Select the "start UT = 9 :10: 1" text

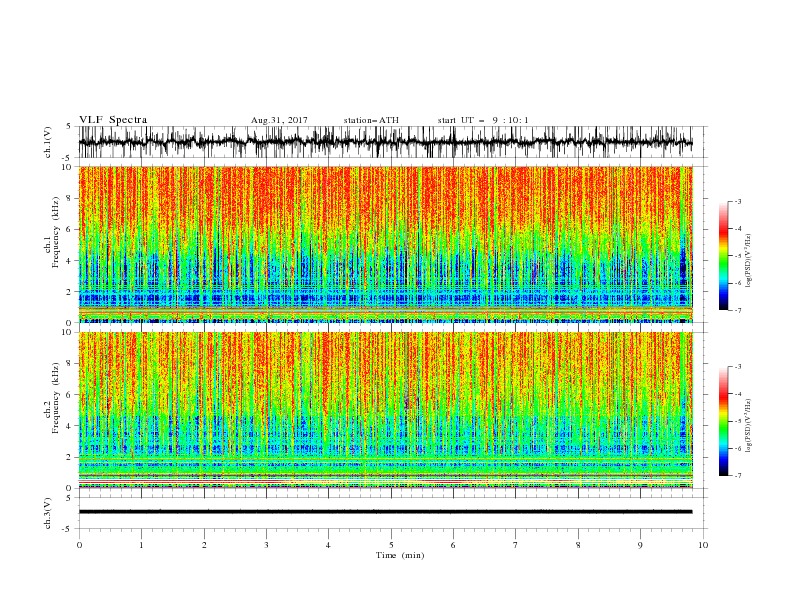point(483,120)
